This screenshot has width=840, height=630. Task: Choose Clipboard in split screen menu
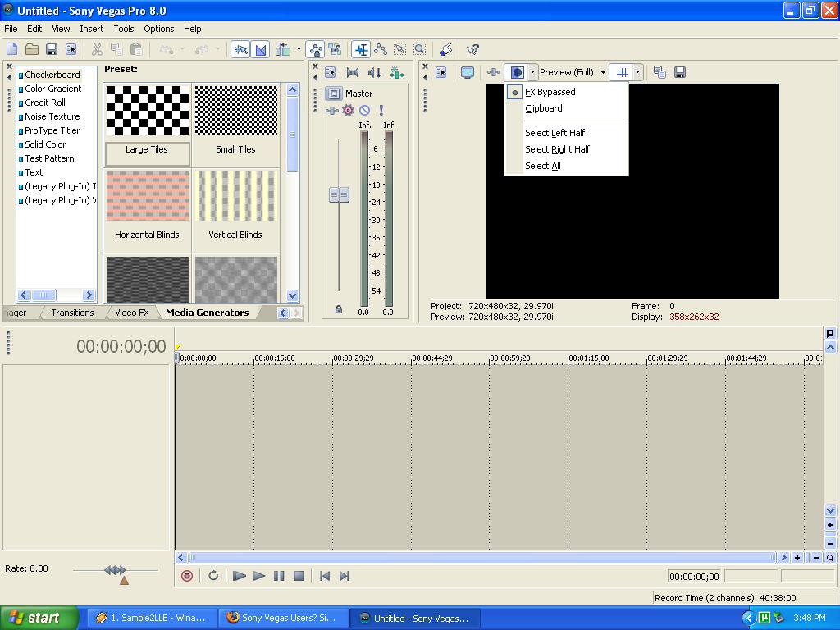(544, 108)
